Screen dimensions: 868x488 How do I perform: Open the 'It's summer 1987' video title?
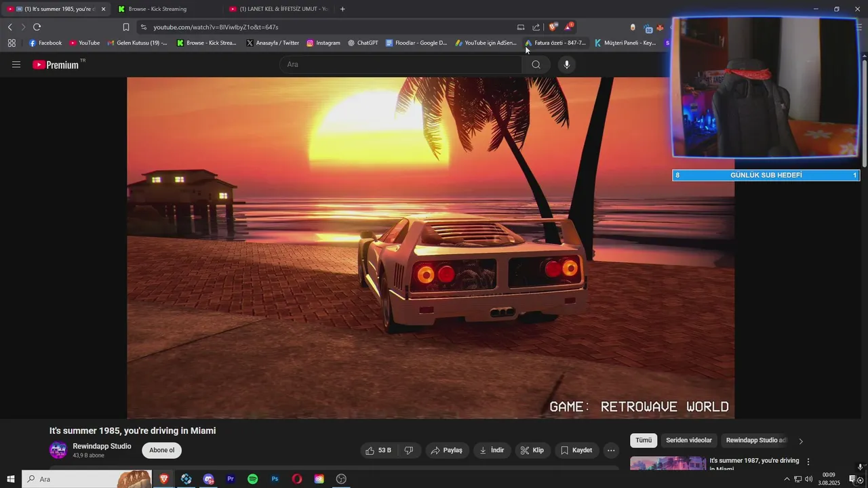754,464
